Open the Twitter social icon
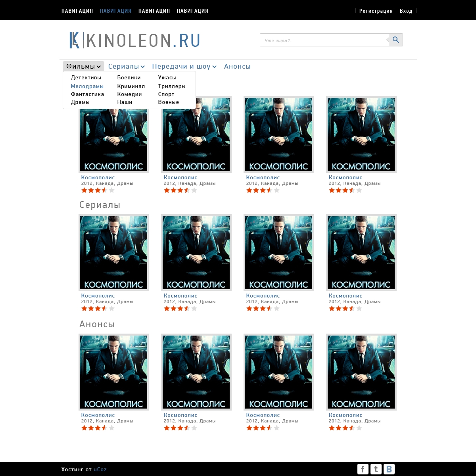Image resolution: width=476 pixels, height=476 pixels. 376,469
